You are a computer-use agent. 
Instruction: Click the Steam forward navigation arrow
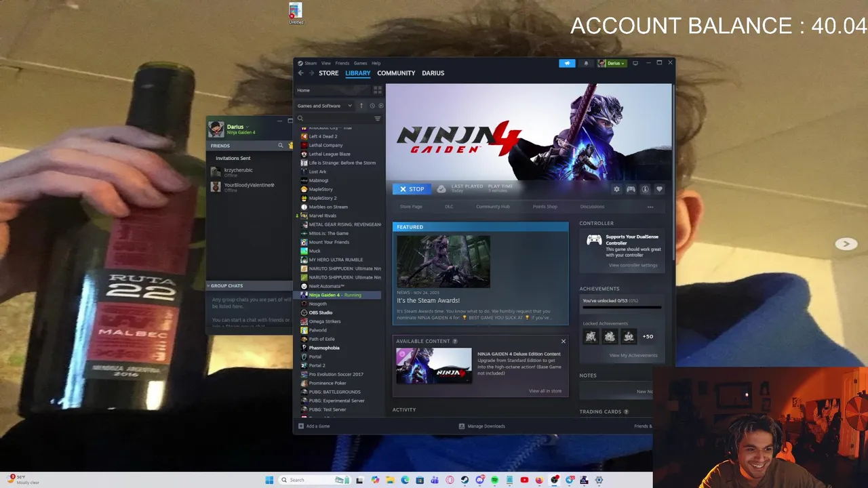click(311, 73)
